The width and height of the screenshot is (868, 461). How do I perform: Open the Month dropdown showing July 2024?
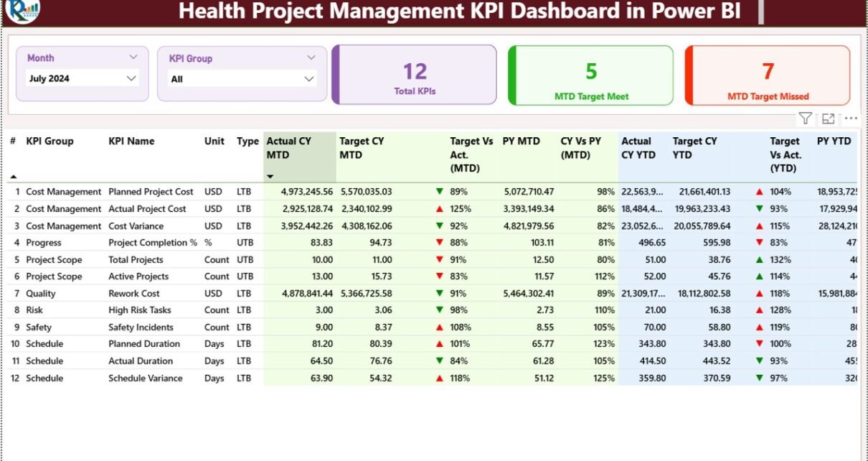pyautogui.click(x=131, y=78)
